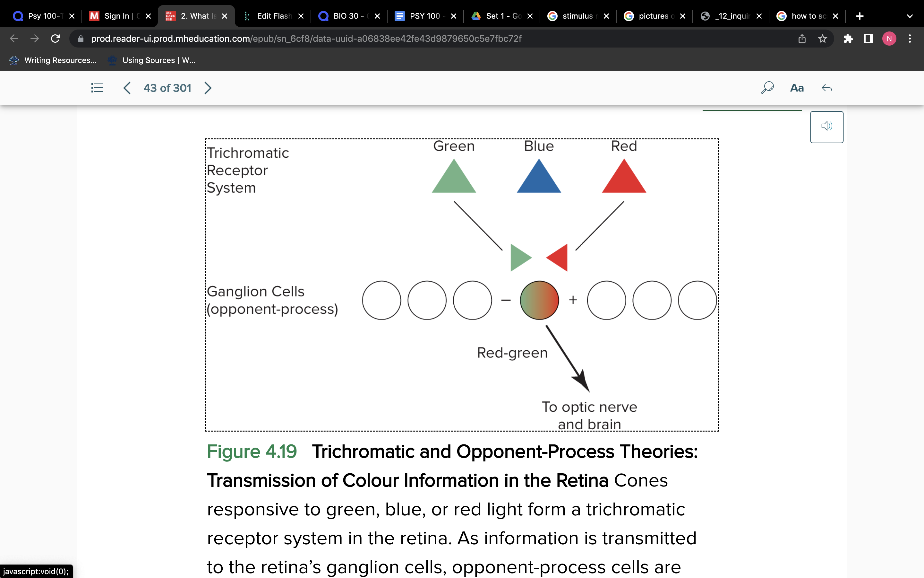Click the red-green gradient ganglion cell
Screen dimensions: 924x578
click(539, 300)
